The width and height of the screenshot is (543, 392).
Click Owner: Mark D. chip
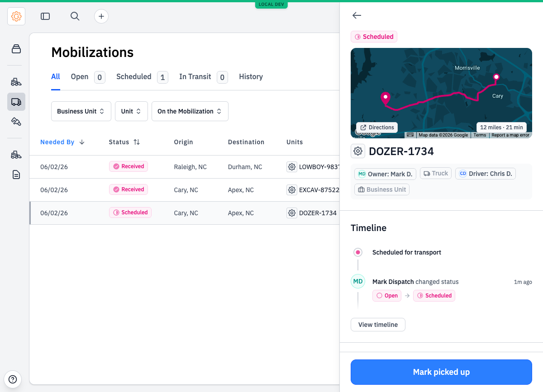click(x=385, y=174)
